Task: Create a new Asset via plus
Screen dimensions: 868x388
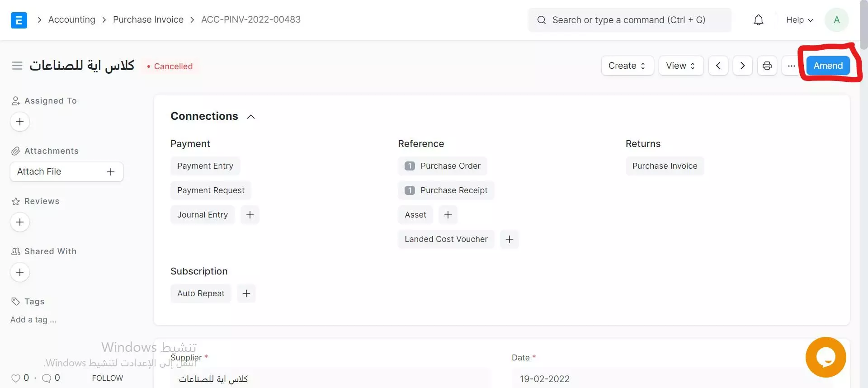Action: [x=448, y=215]
